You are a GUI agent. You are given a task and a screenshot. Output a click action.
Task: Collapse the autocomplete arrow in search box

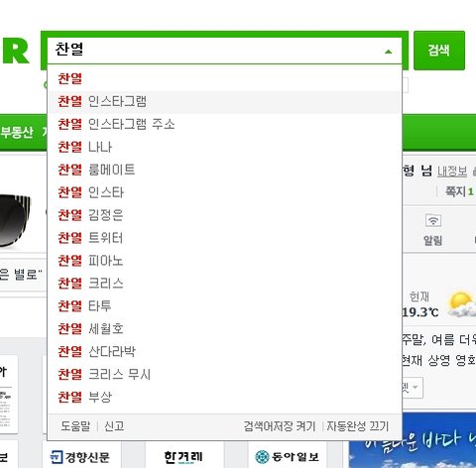(x=389, y=52)
